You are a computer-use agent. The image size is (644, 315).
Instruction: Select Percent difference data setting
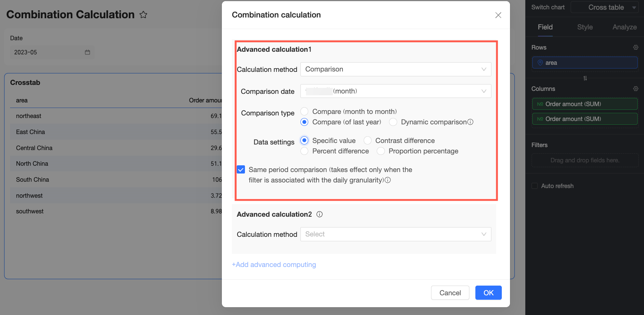click(305, 151)
